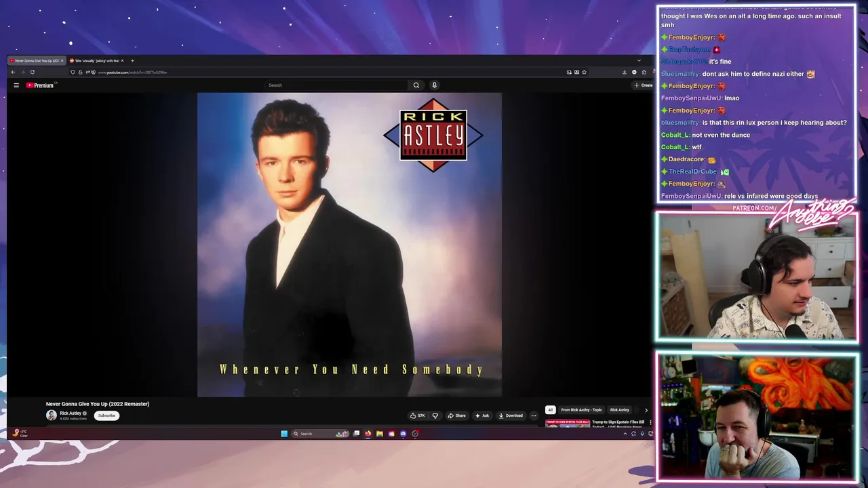Open the weather widget showing Clear

pyautogui.click(x=20, y=433)
